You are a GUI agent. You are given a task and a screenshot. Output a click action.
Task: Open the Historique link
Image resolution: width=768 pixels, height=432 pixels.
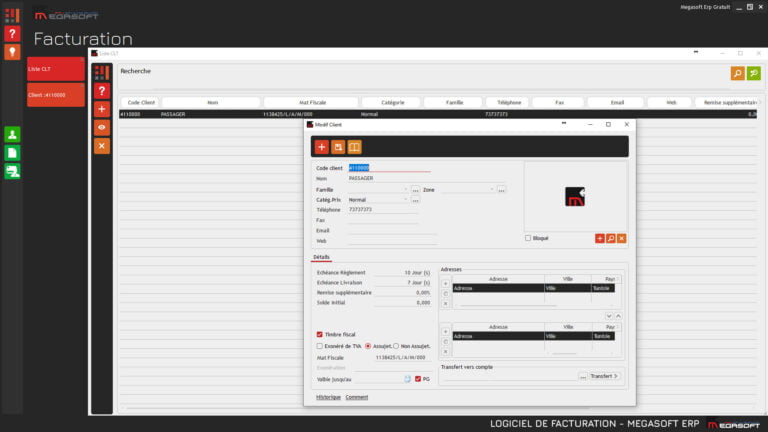[x=328, y=397]
